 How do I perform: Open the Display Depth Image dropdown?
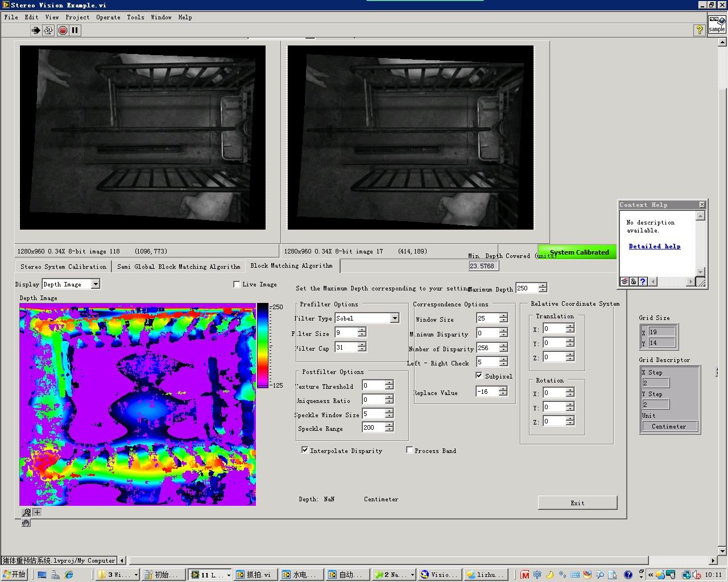click(96, 284)
